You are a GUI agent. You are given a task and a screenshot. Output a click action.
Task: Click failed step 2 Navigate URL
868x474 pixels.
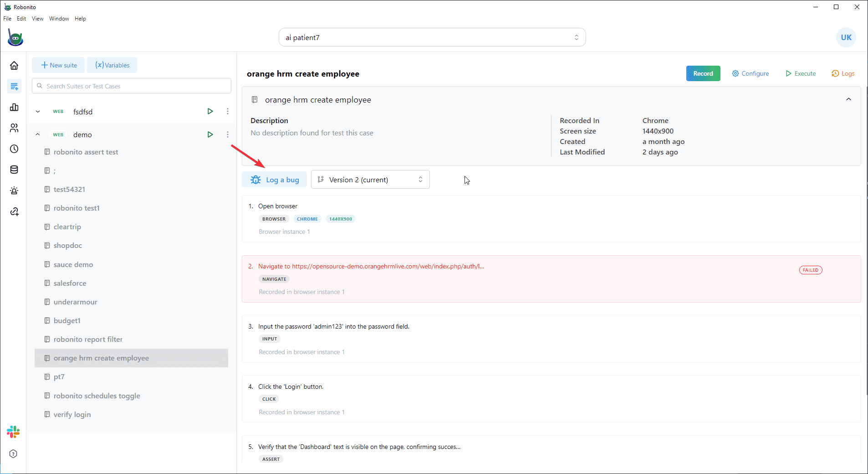coord(551,279)
